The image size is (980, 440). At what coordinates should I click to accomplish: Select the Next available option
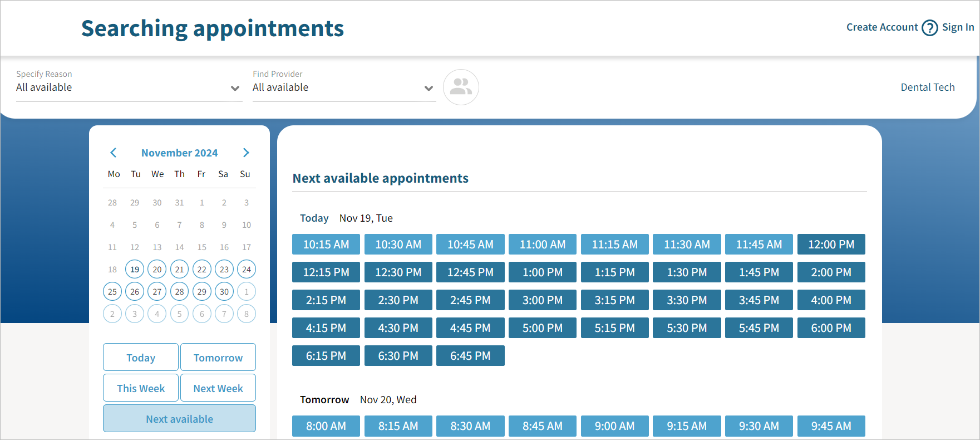[179, 419]
